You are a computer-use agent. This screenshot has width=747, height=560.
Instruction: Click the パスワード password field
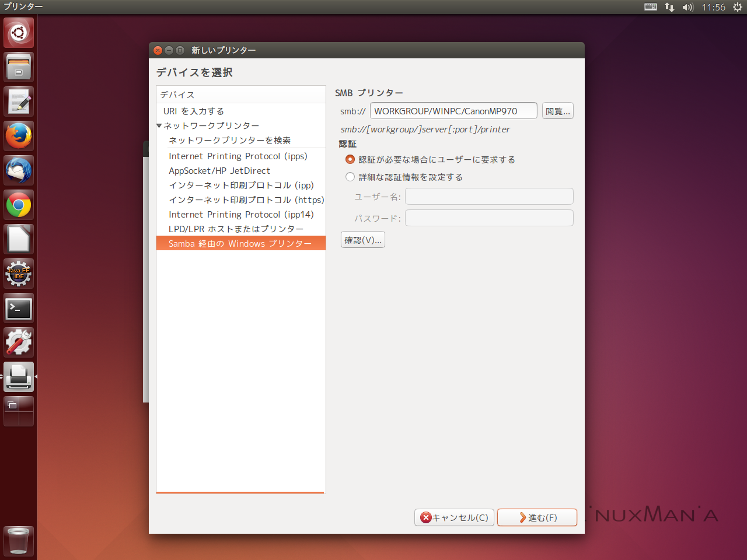(x=489, y=218)
